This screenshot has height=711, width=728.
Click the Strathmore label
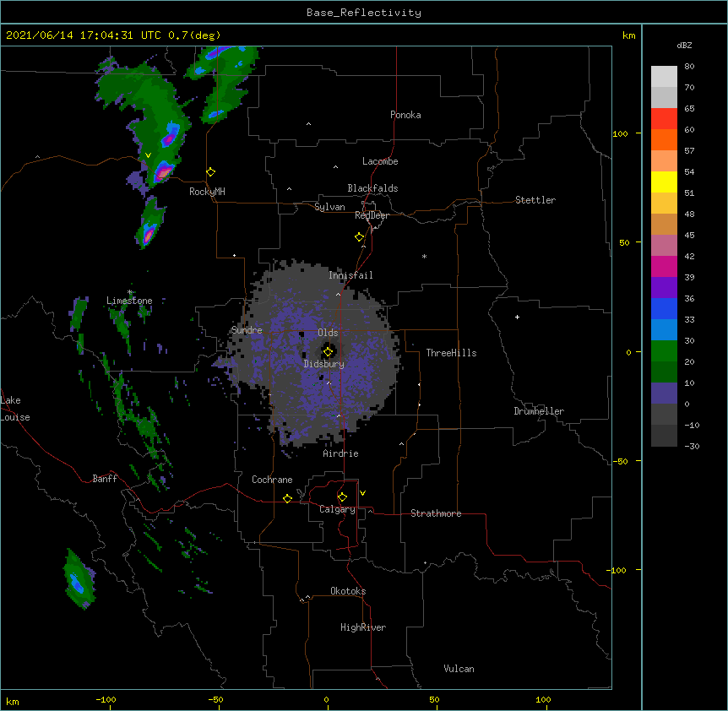436,513
